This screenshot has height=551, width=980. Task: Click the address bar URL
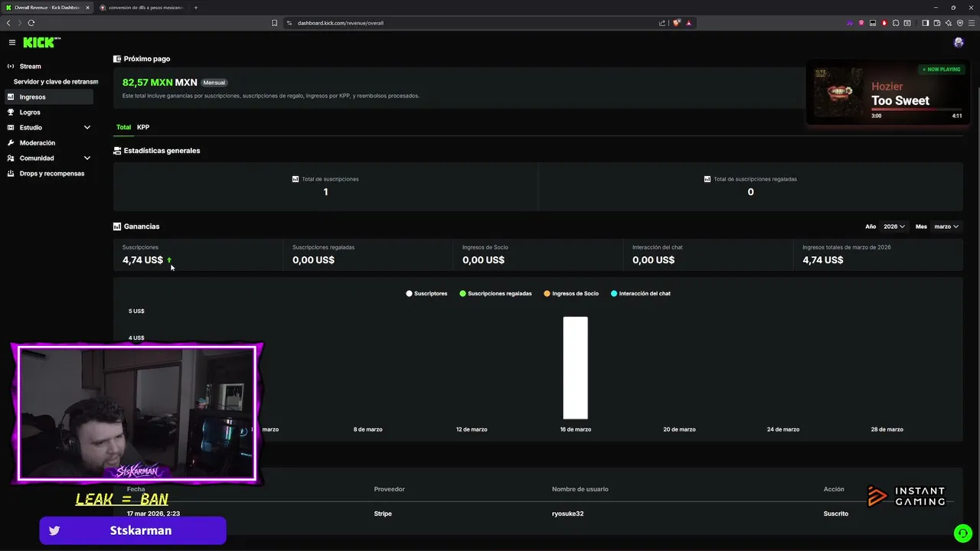[341, 23]
